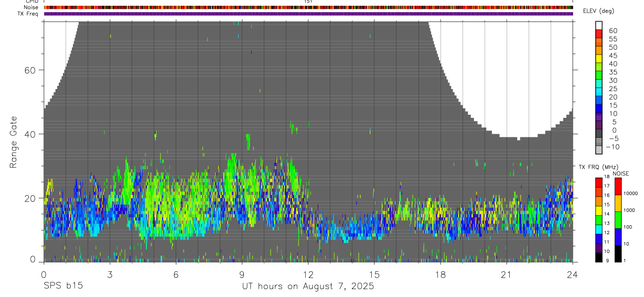Click the 'TX Freq' label at top left

tap(29, 14)
